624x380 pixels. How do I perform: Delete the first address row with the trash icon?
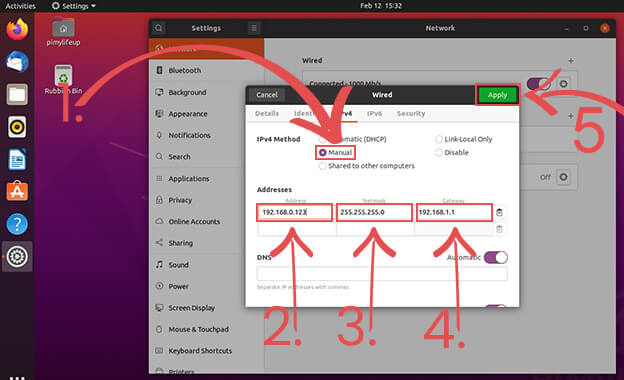(x=499, y=212)
